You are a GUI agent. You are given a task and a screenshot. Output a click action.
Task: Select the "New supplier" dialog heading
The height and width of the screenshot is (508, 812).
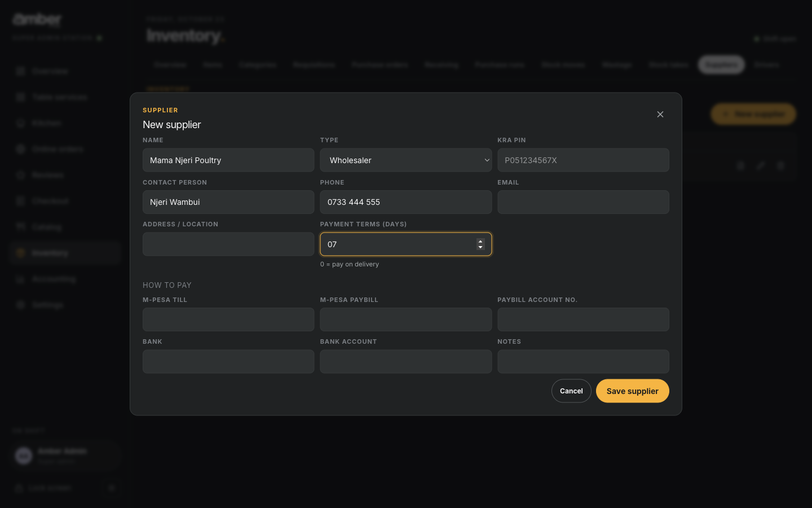171,125
